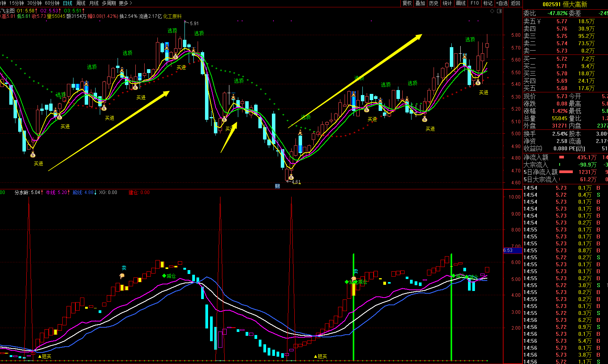This screenshot has height=364, width=608.
Task: Activate the 画线 drawing tool button
Action: [461, 3]
